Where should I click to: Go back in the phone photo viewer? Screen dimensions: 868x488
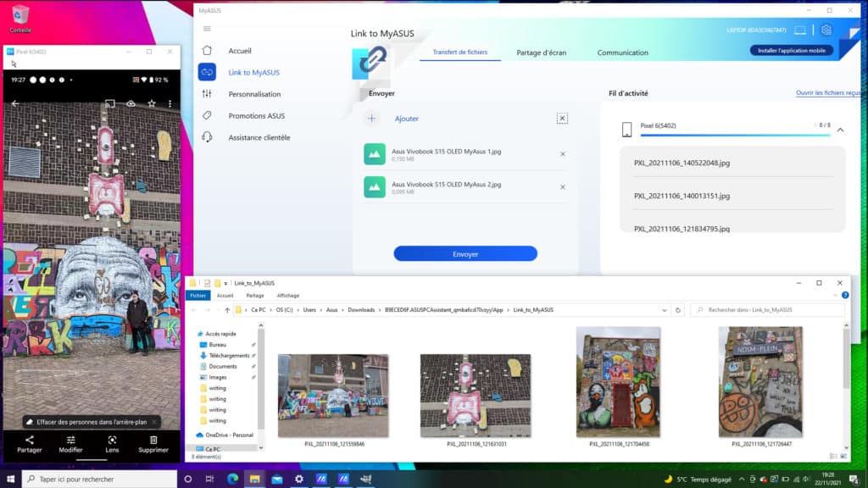click(x=15, y=103)
